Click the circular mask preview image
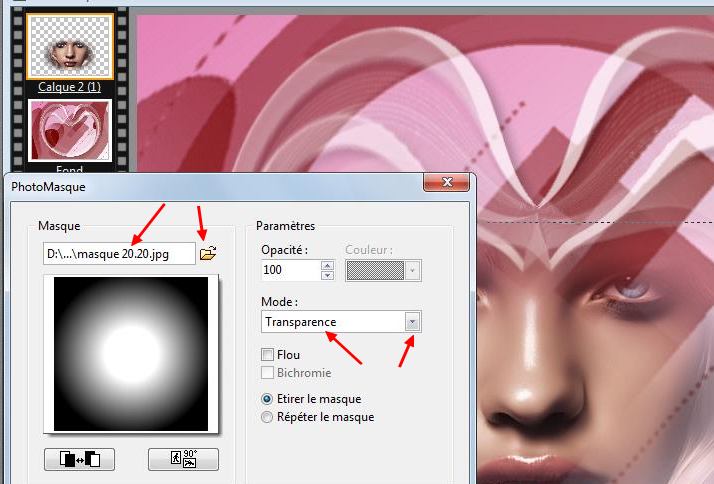The height and width of the screenshot is (484, 714). (x=131, y=354)
